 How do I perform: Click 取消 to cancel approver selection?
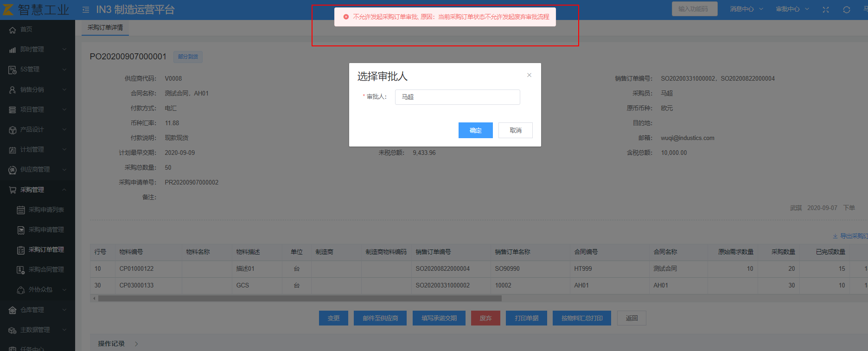(515, 130)
